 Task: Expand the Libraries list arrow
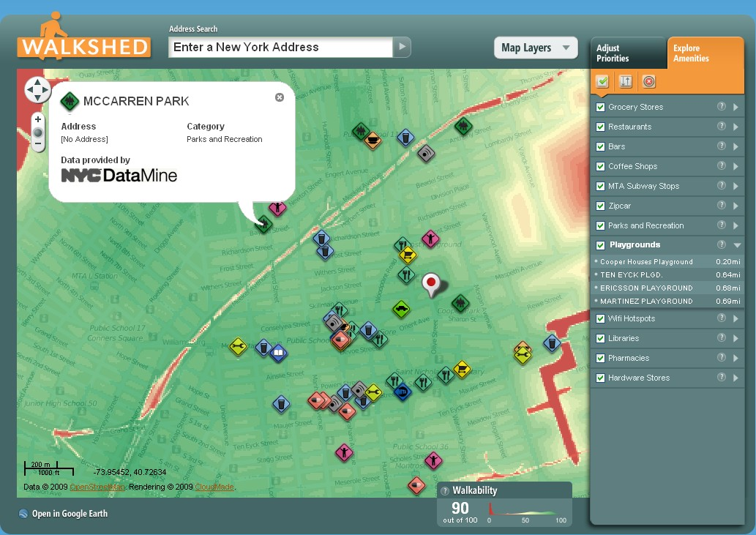(x=736, y=338)
